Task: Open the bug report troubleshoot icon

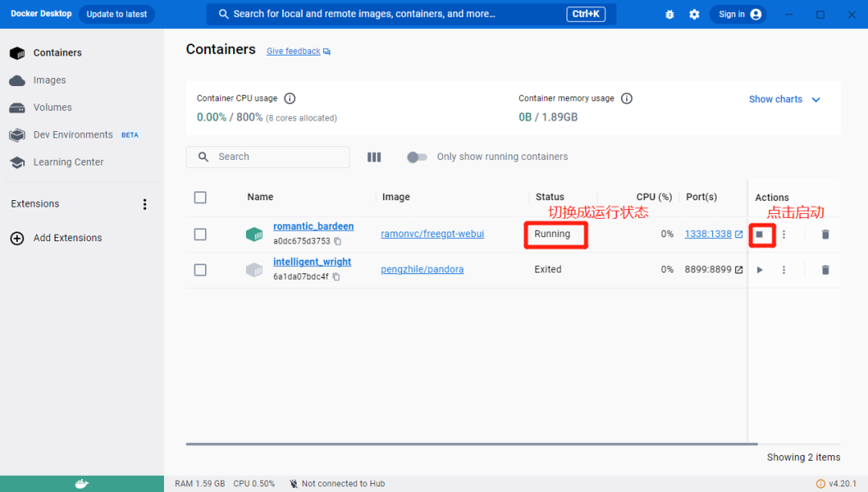Action: tap(669, 14)
